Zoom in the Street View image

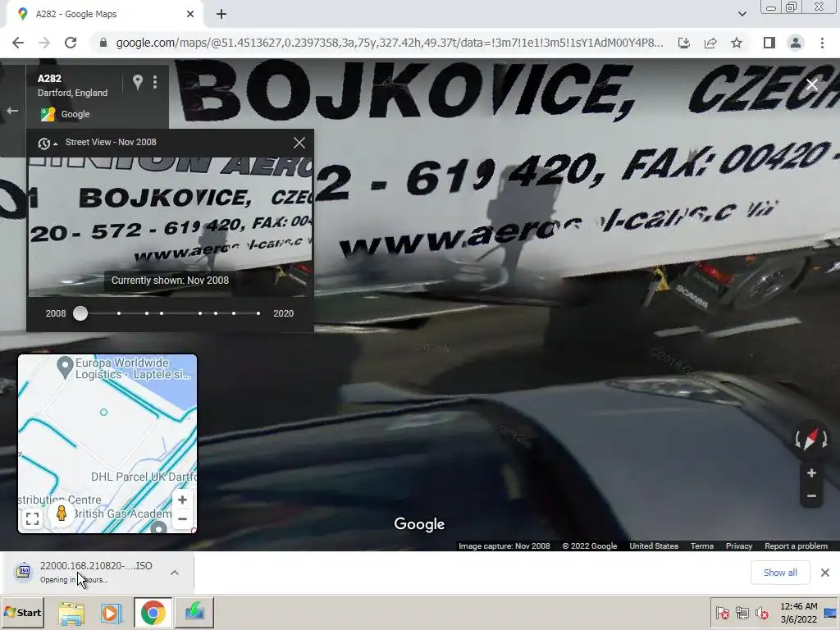811,473
